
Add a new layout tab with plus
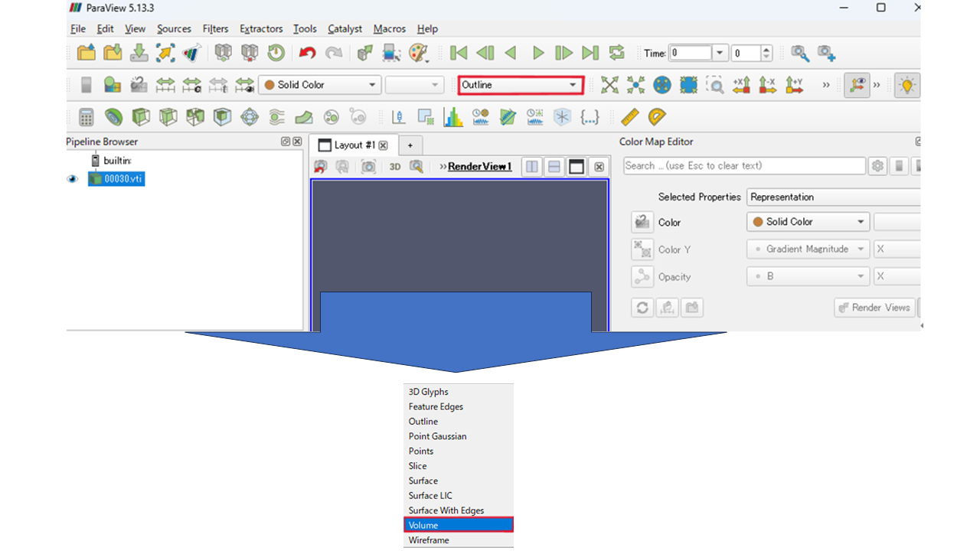(410, 145)
